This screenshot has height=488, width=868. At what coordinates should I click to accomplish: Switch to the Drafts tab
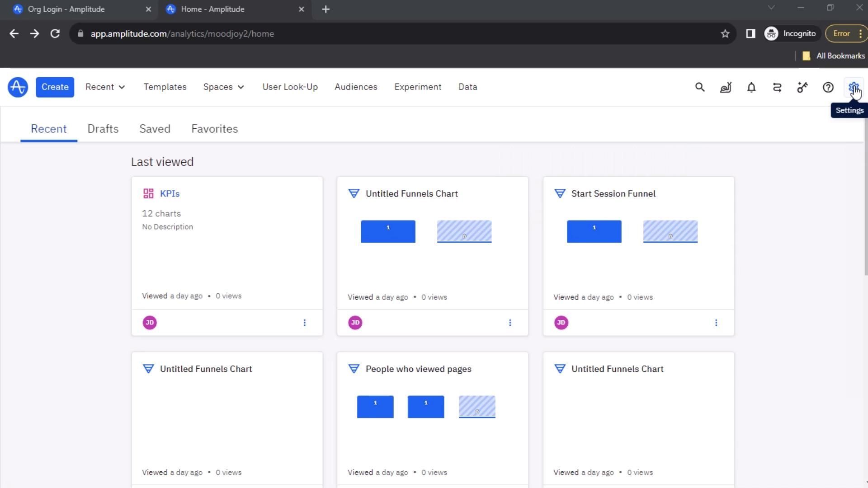(x=103, y=129)
